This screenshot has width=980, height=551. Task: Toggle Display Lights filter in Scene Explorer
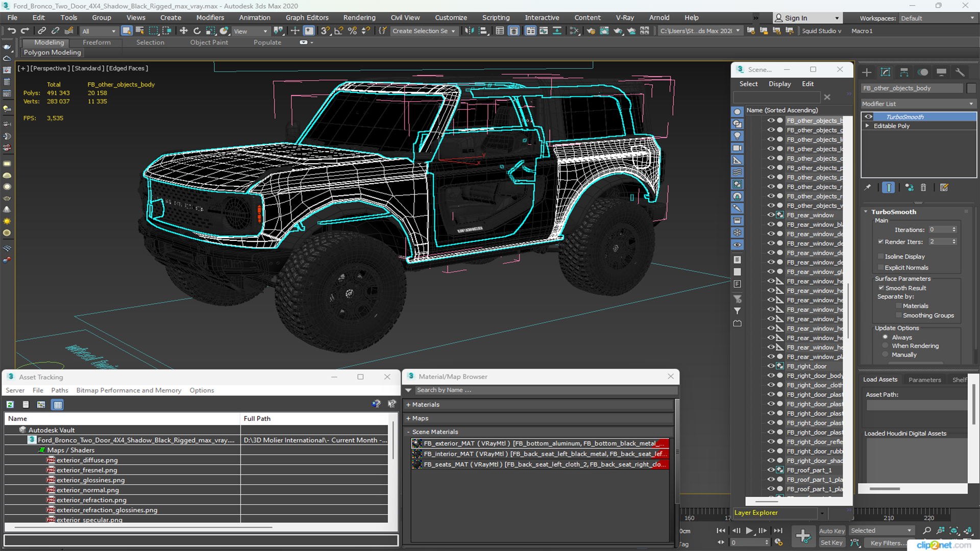[738, 136]
